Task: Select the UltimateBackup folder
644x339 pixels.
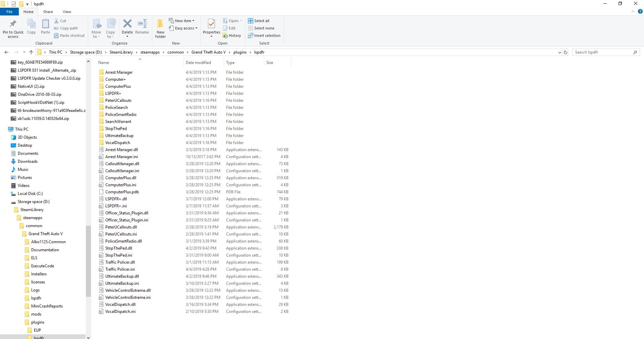Action: point(119,136)
